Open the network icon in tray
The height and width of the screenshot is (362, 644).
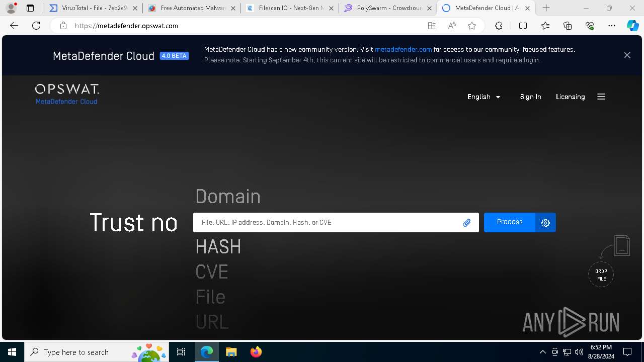[x=567, y=352]
